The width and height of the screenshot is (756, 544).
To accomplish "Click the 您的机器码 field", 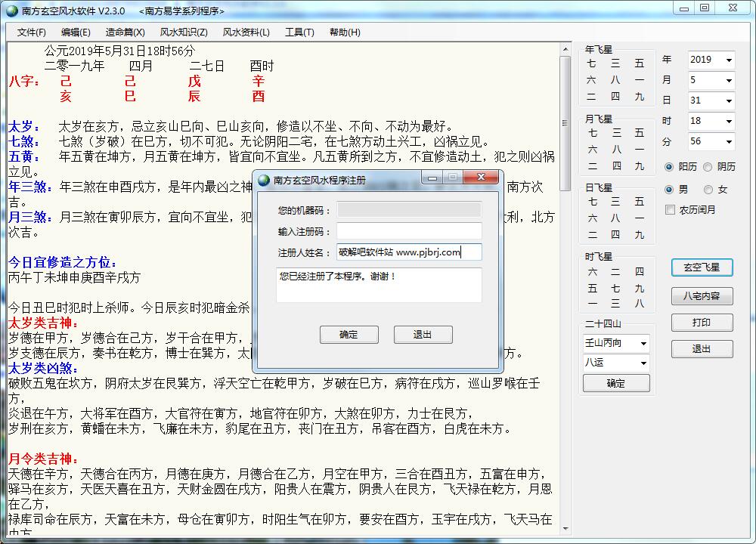I will [x=409, y=209].
